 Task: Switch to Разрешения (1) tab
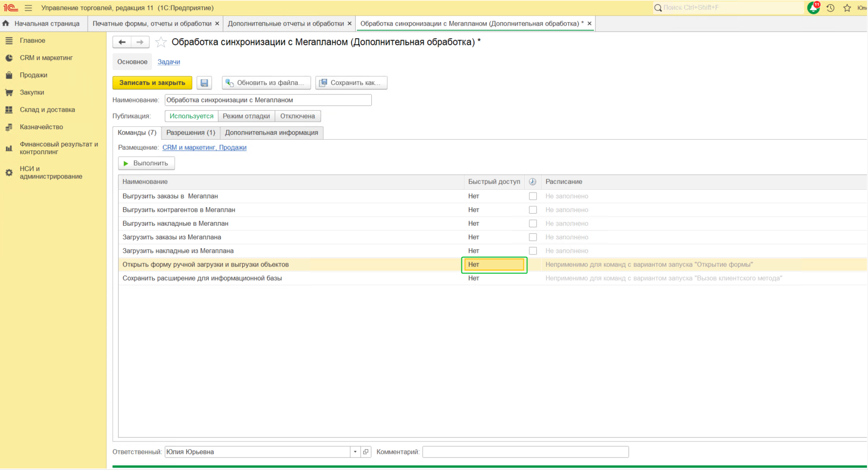pos(191,133)
